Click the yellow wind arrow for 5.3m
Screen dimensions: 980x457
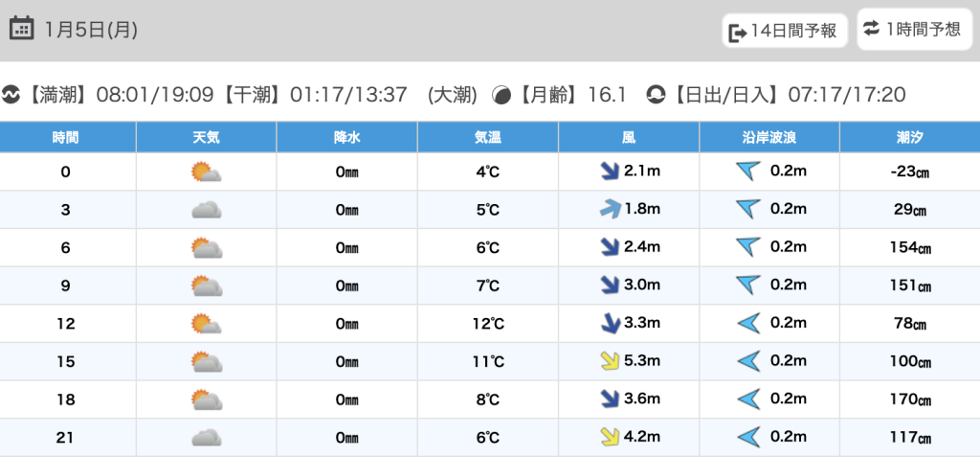click(x=608, y=361)
